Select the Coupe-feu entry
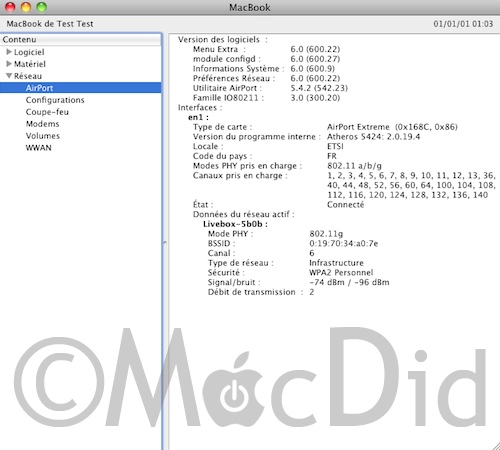This screenshot has width=500, height=450. (x=47, y=112)
